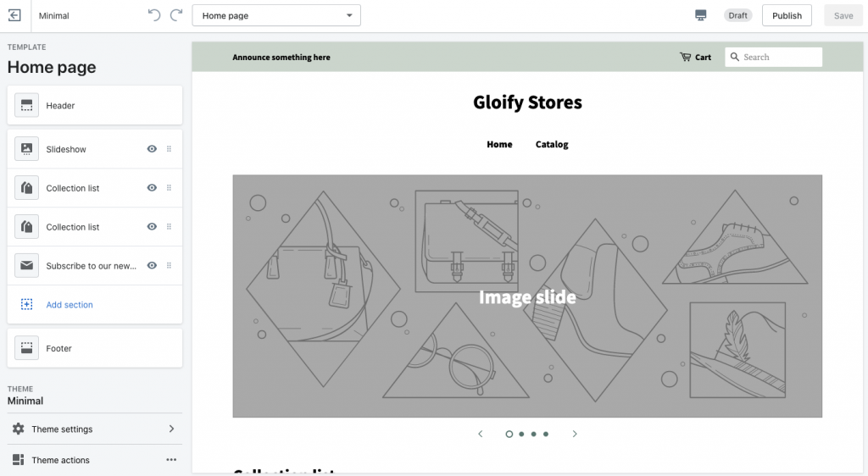Open the Catalog menu item
Image resolution: width=868 pixels, height=476 pixels.
(x=552, y=144)
